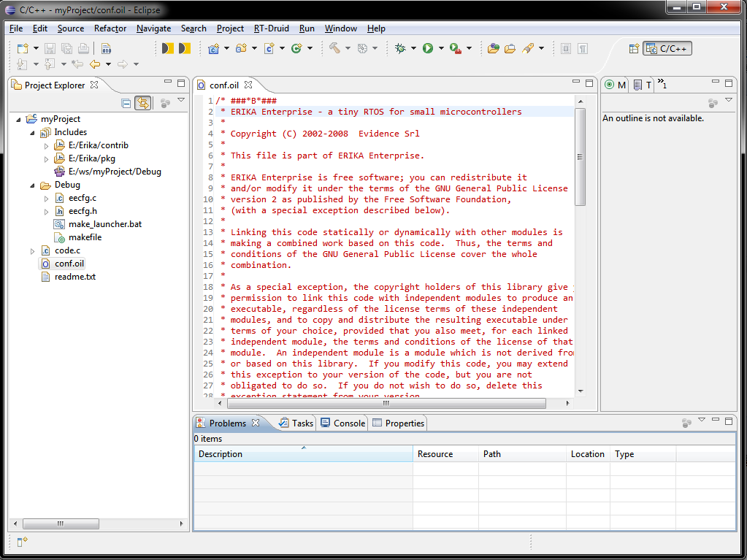Click the status bar icon at bottom-left
Image resolution: width=747 pixels, height=560 pixels.
point(22,542)
